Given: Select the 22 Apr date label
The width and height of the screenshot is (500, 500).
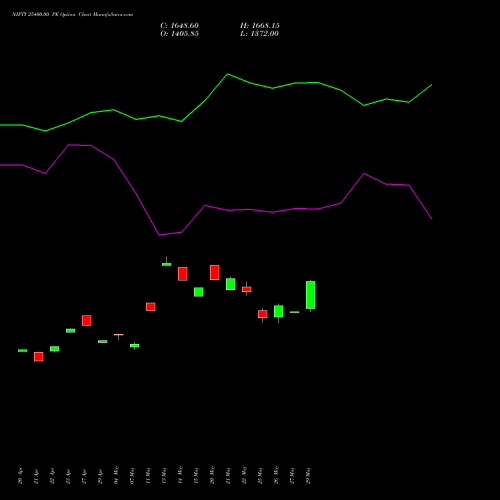Looking at the screenshot, I should point(52,476).
